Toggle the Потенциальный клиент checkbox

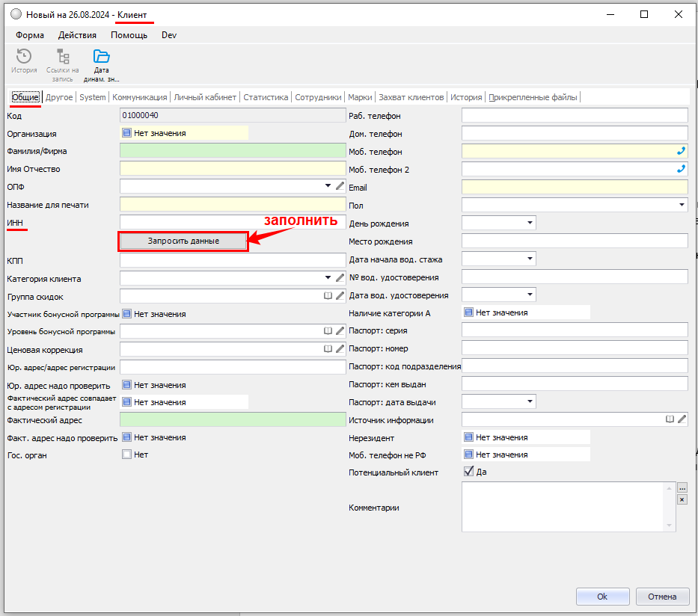tap(468, 472)
